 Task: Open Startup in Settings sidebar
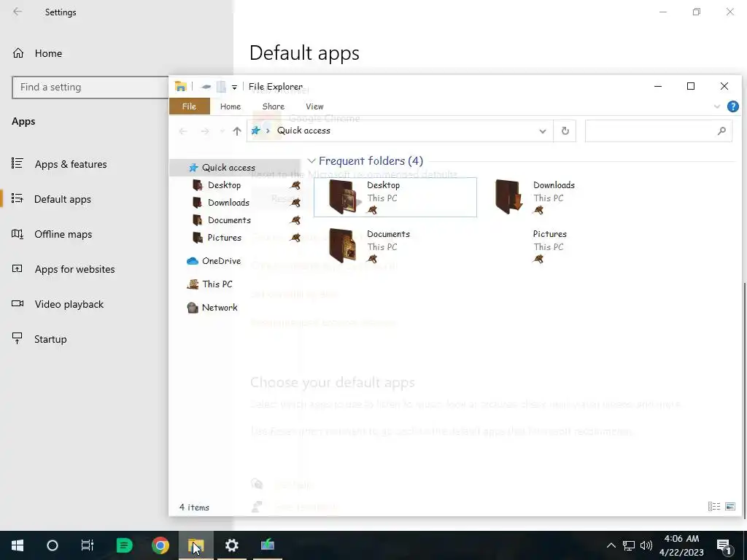pyautogui.click(x=39, y=339)
